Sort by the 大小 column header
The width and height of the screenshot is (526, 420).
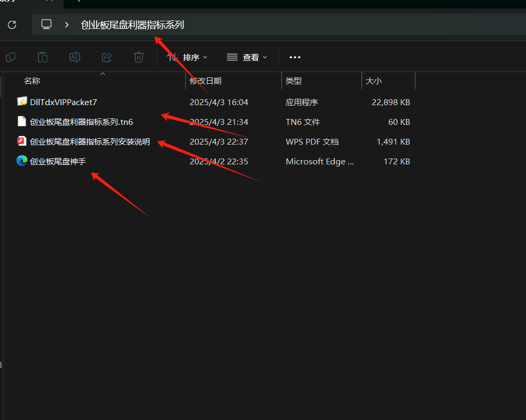(x=374, y=81)
